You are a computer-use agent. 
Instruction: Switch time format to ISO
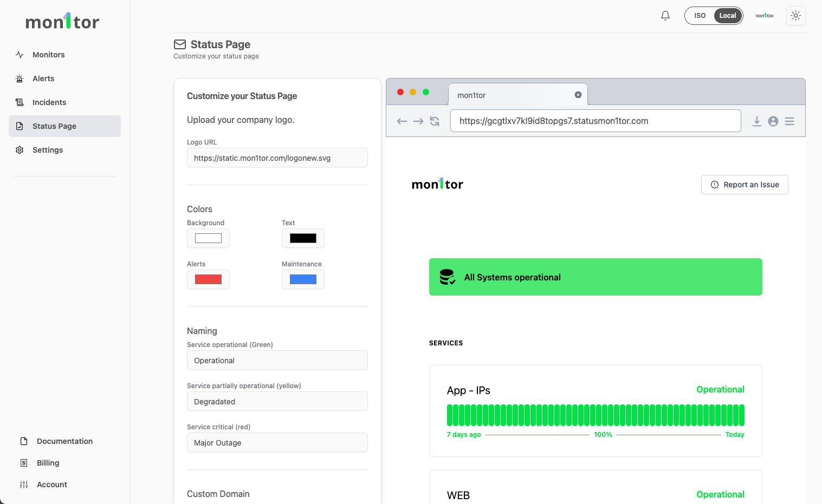tap(700, 16)
